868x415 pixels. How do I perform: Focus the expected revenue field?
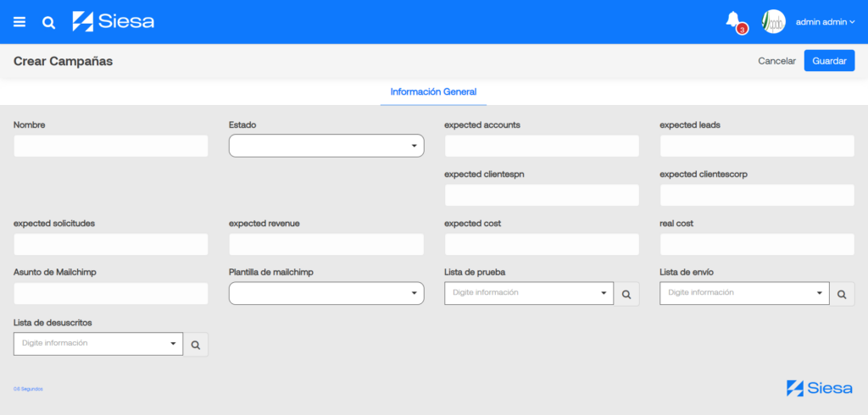326,244
